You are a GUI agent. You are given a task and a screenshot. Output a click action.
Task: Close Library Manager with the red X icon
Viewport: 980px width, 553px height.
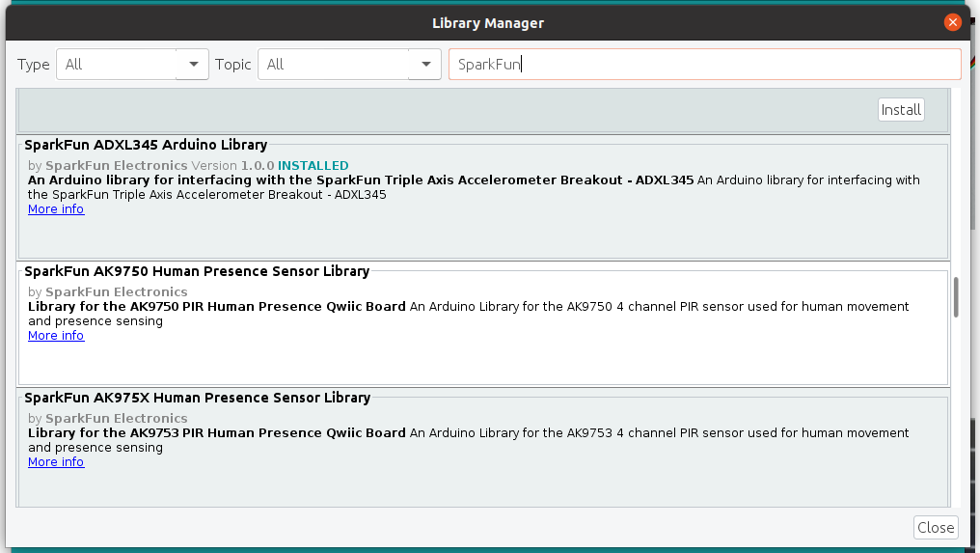[952, 22]
